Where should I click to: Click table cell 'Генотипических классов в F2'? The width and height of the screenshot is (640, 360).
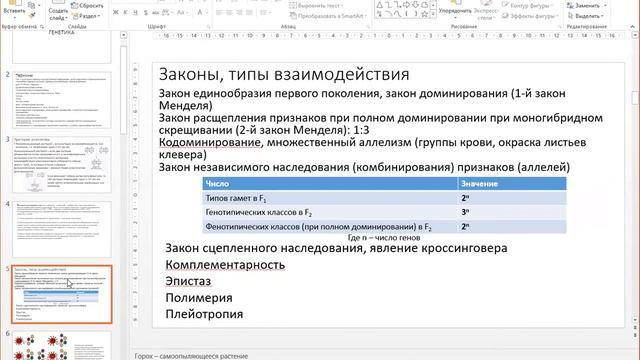[x=330, y=212]
